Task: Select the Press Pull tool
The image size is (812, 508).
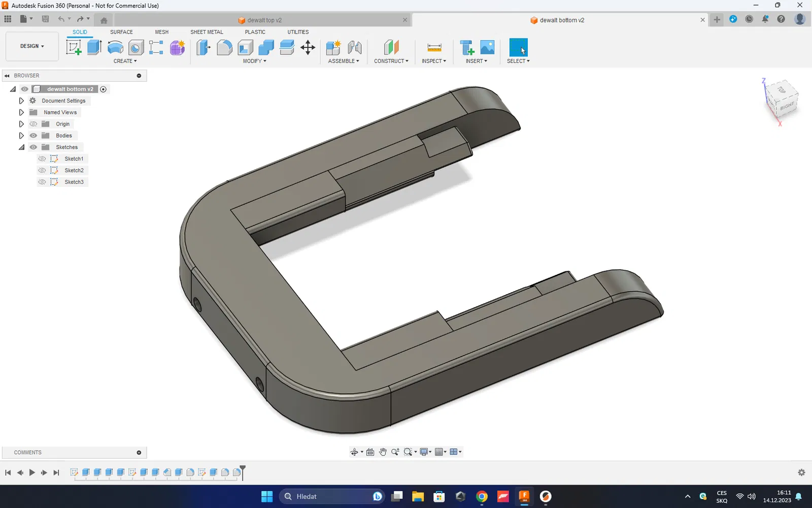Action: click(204, 48)
